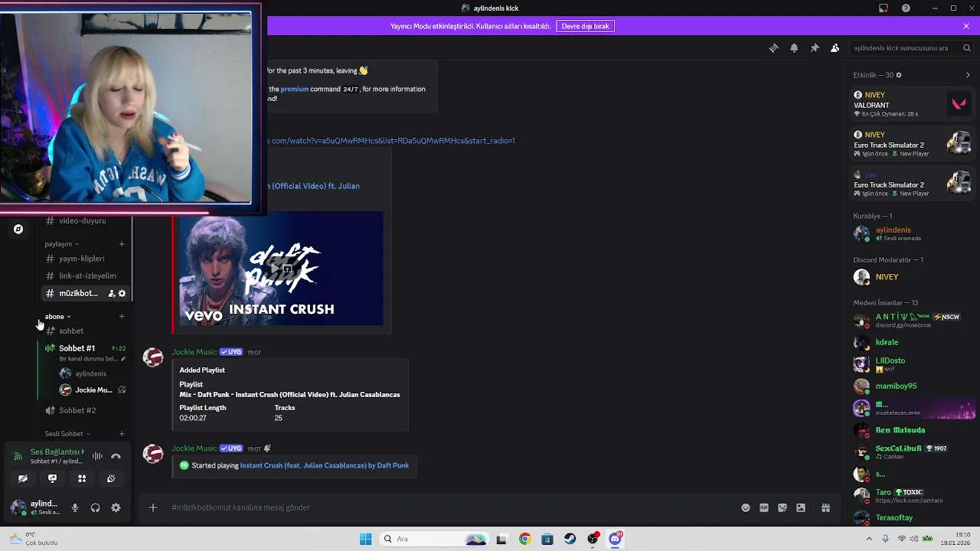The height and width of the screenshot is (551, 980).
Task: Click Instant Crush by Daft Punk link
Action: click(x=325, y=465)
